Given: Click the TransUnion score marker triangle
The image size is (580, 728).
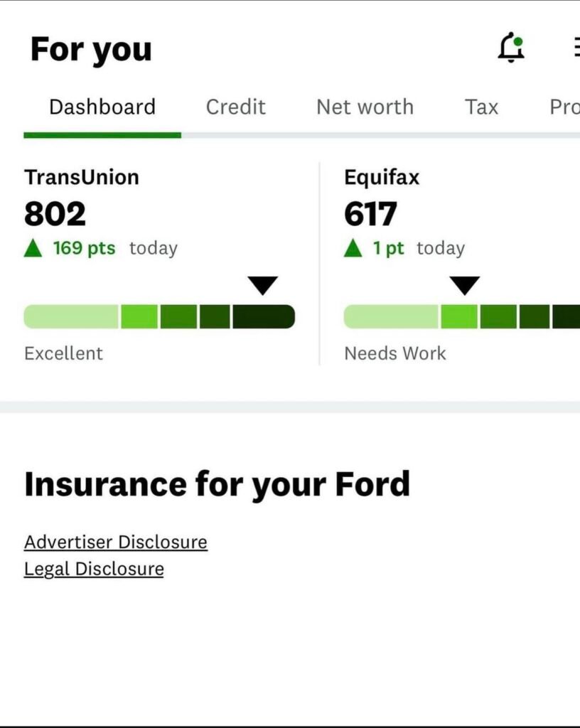Looking at the screenshot, I should pos(262,286).
